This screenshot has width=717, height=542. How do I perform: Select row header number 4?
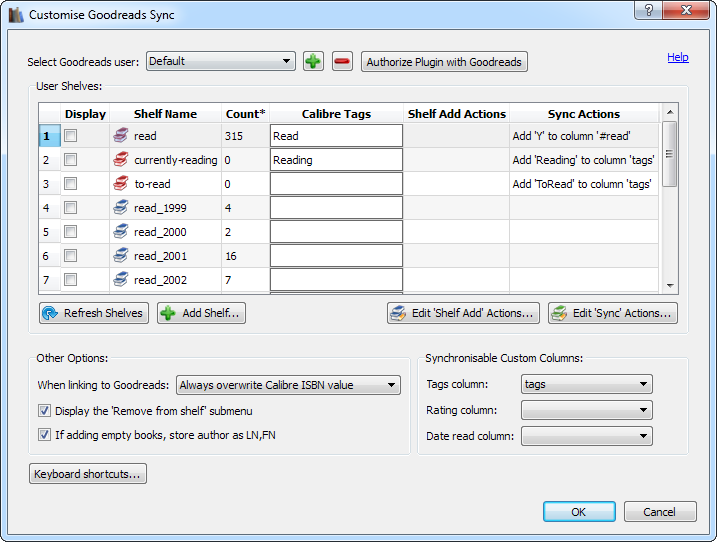(x=50, y=208)
